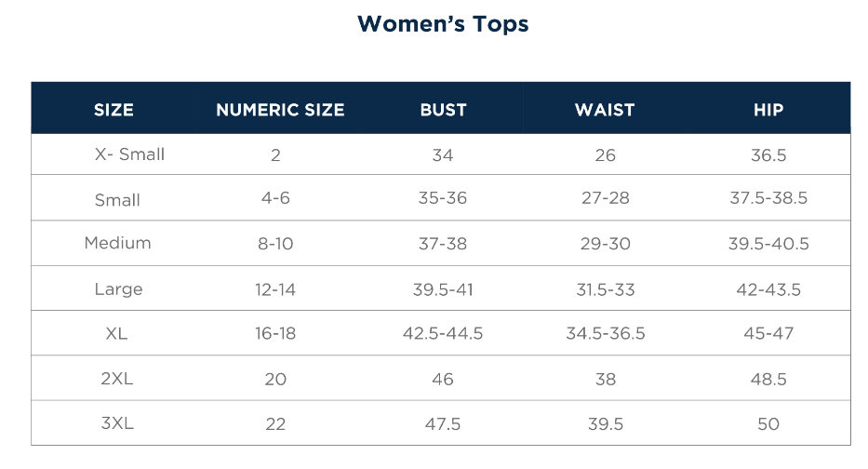Click numeric size 12-14 cell

275,289
